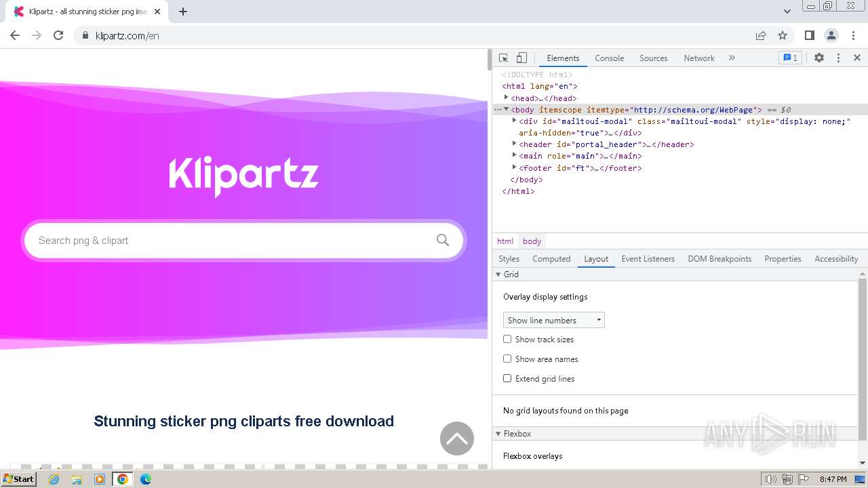
Task: Enable Extend grid lines checkbox
Action: tap(507, 378)
